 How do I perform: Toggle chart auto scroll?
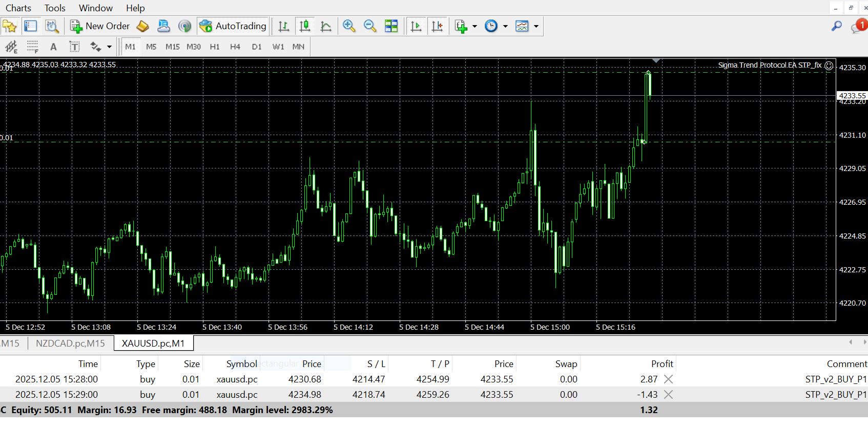pos(416,26)
